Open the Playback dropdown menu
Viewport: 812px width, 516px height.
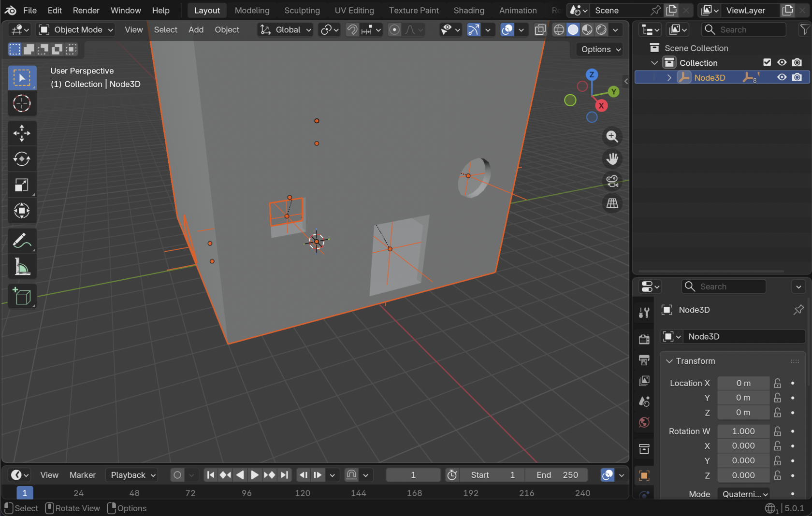coord(133,475)
